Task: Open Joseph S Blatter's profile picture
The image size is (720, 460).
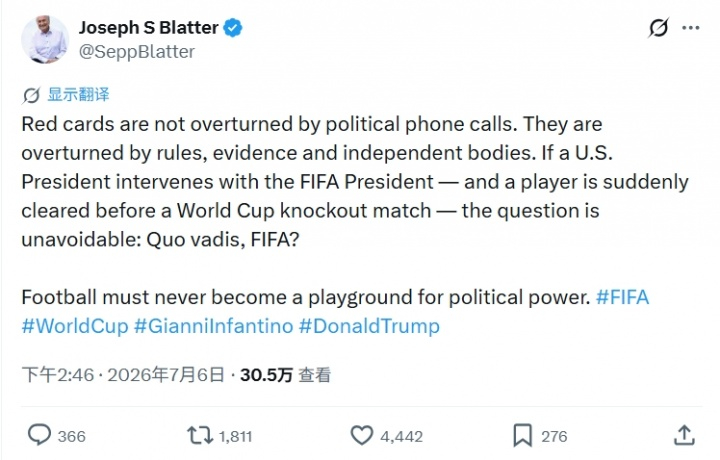Action: pos(45,39)
